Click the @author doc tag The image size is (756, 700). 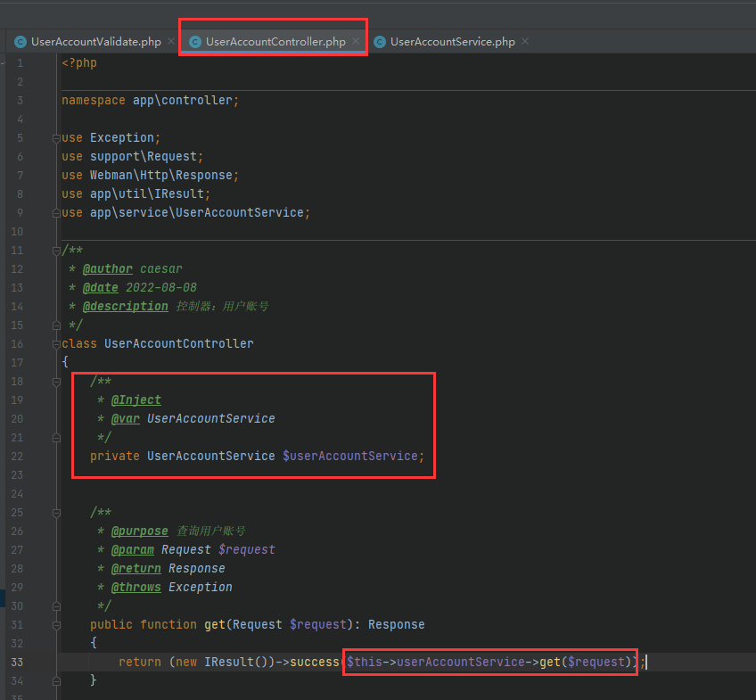tap(108, 268)
